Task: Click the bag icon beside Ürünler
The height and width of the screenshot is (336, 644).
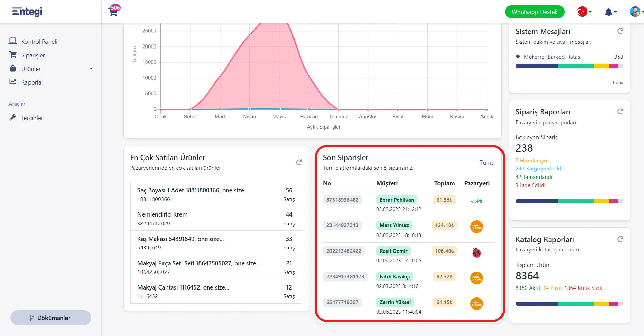Action: (x=13, y=68)
